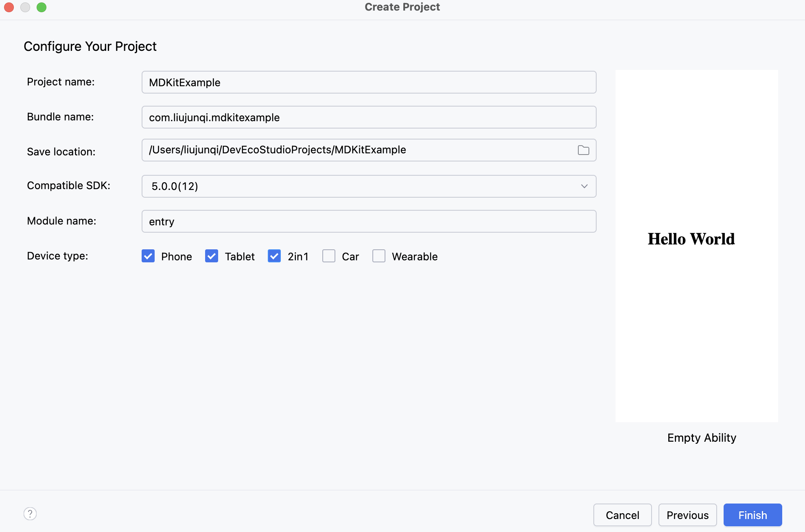The width and height of the screenshot is (805, 532).
Task: Focus the Bundle name input field
Action: point(369,117)
